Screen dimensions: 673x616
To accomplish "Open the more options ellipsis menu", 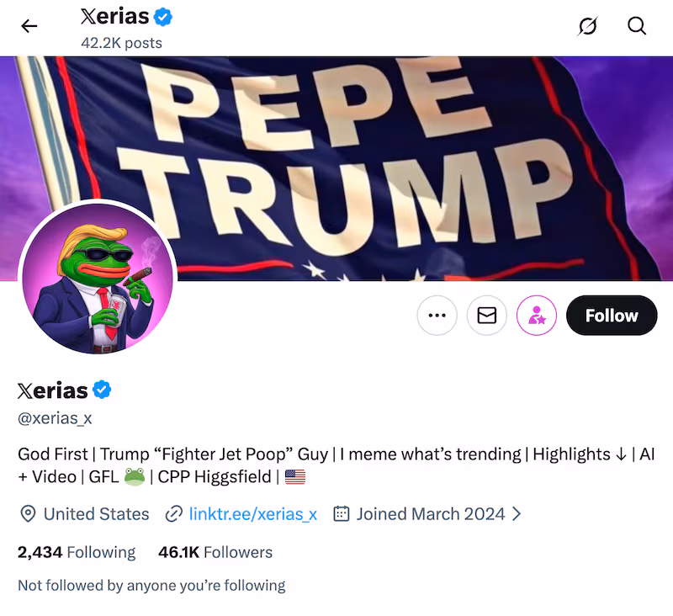I will point(437,315).
